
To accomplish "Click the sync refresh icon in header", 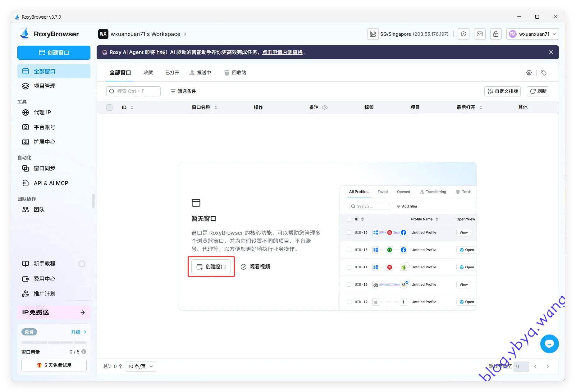I will [464, 34].
